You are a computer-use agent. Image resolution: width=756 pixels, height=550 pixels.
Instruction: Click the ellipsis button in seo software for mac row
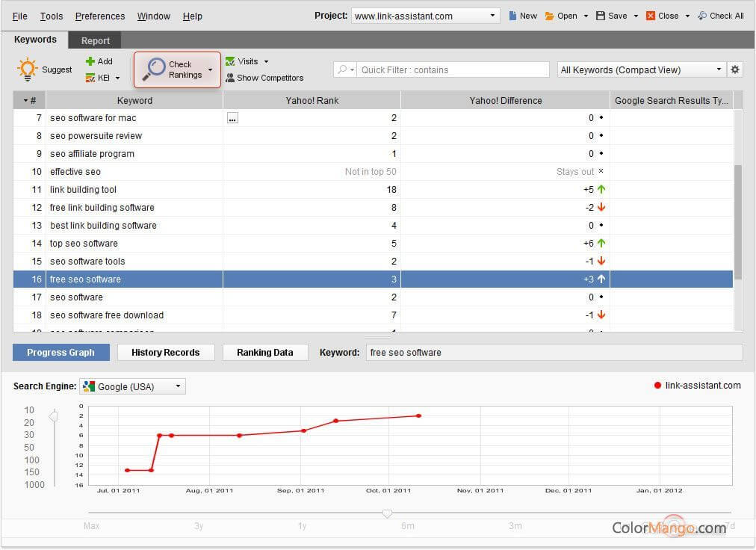pyautogui.click(x=232, y=118)
